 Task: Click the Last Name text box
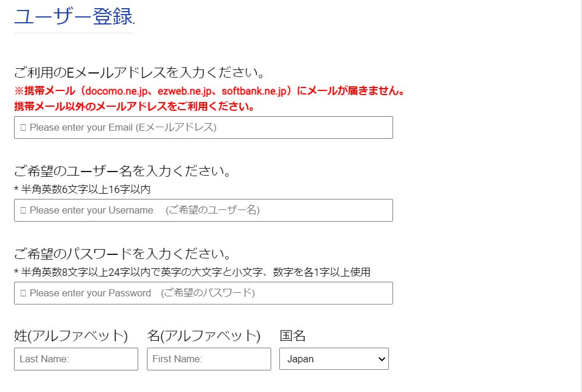(76, 359)
